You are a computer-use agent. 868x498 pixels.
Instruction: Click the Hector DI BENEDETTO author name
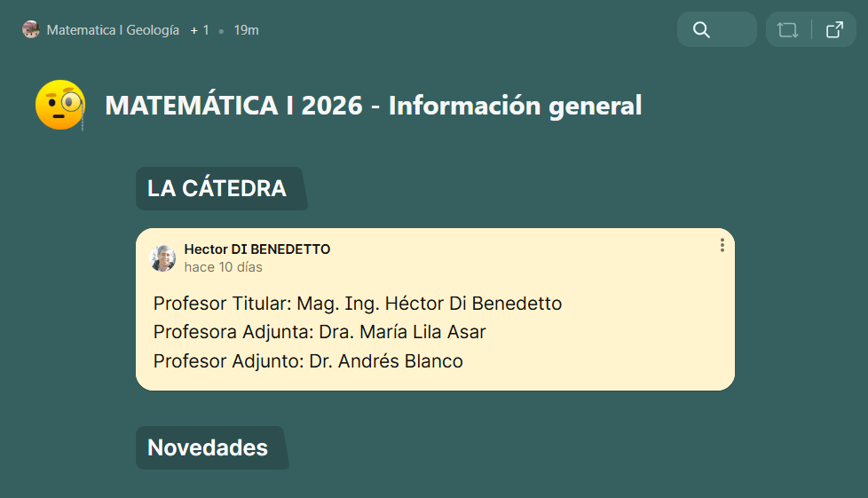coord(257,249)
